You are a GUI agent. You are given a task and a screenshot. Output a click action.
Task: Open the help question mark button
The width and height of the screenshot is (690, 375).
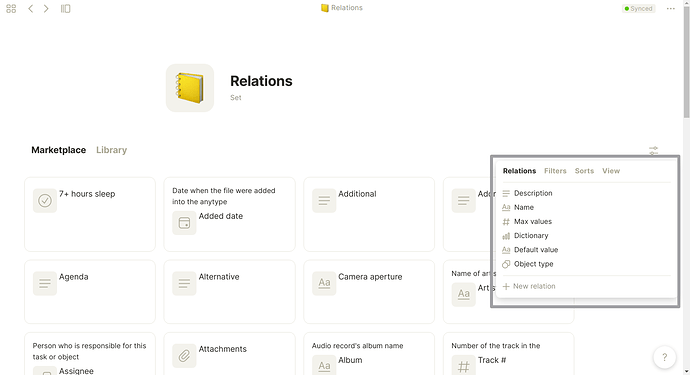pyautogui.click(x=664, y=357)
